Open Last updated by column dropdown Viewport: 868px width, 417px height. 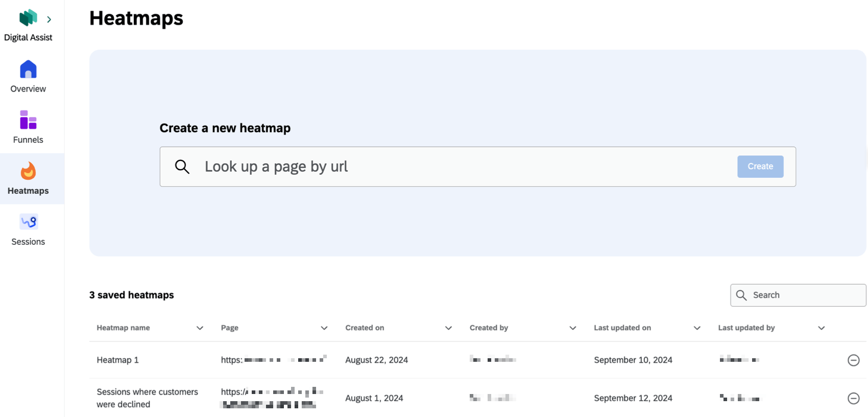tap(821, 328)
